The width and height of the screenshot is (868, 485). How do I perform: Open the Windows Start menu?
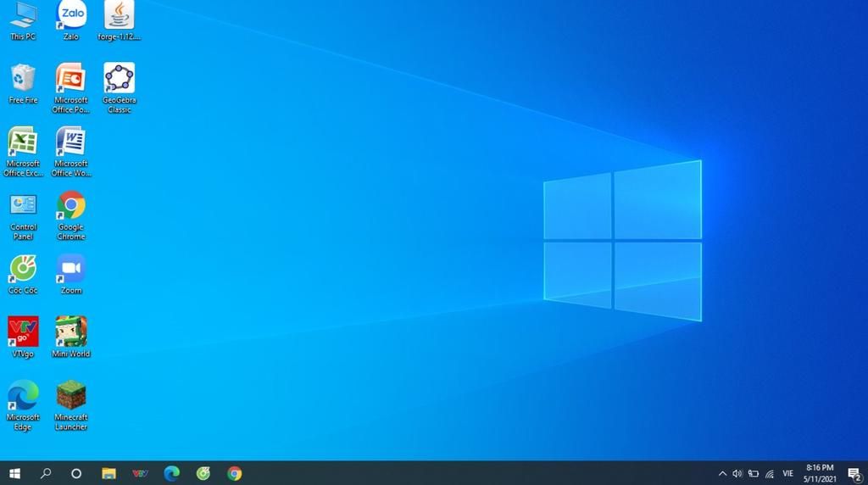pos(15,473)
